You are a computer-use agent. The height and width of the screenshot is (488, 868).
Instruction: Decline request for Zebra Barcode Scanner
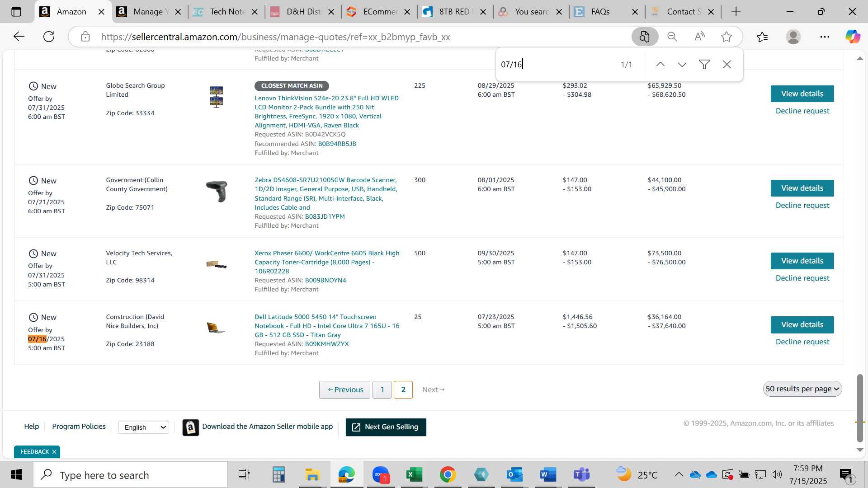click(x=802, y=206)
